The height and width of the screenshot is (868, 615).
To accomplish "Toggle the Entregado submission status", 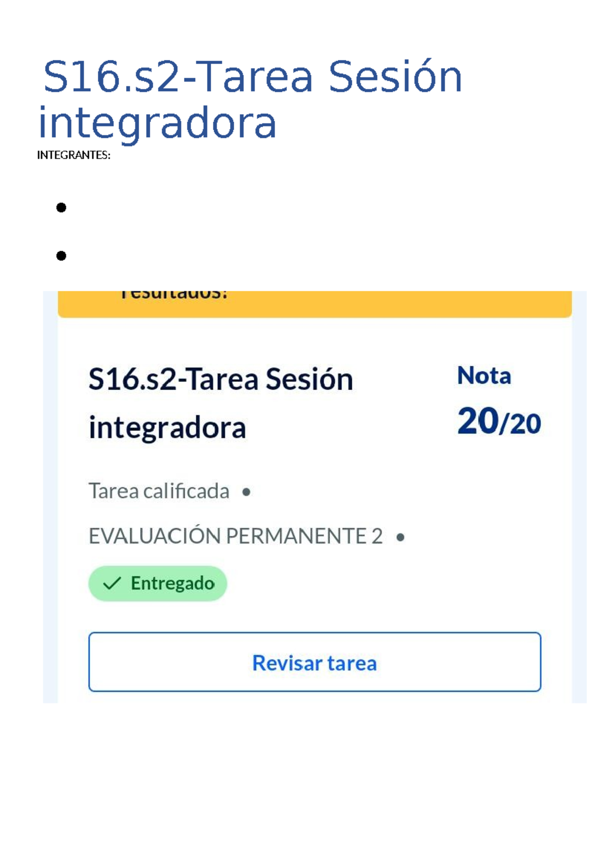I will click(x=158, y=583).
